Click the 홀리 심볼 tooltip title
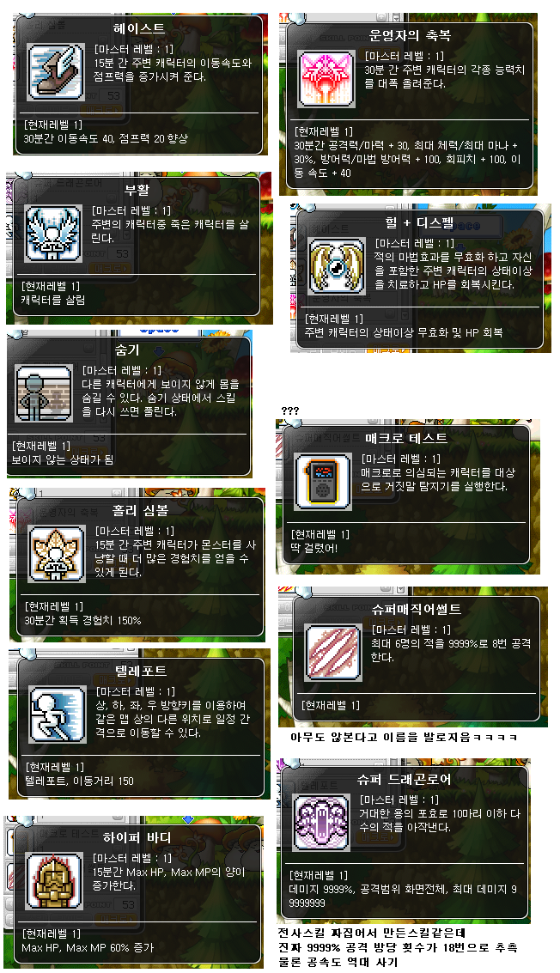Viewport: 560px width, 973px height. tap(140, 511)
